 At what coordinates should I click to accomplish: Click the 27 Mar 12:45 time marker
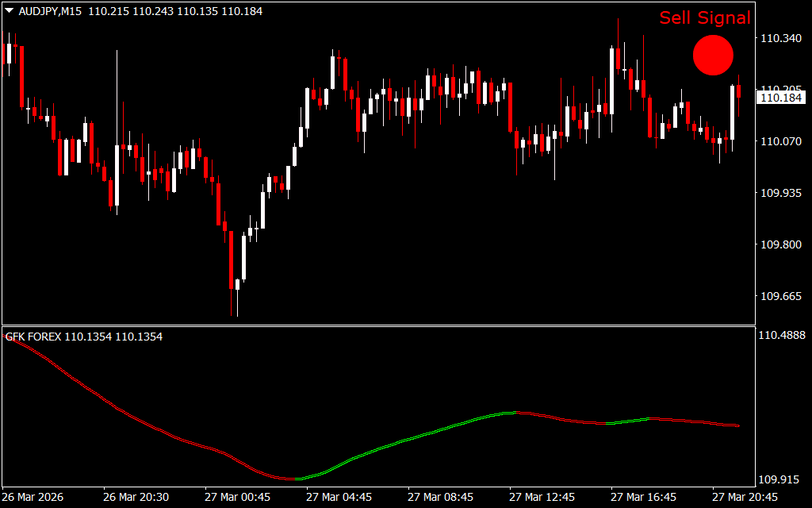542,497
